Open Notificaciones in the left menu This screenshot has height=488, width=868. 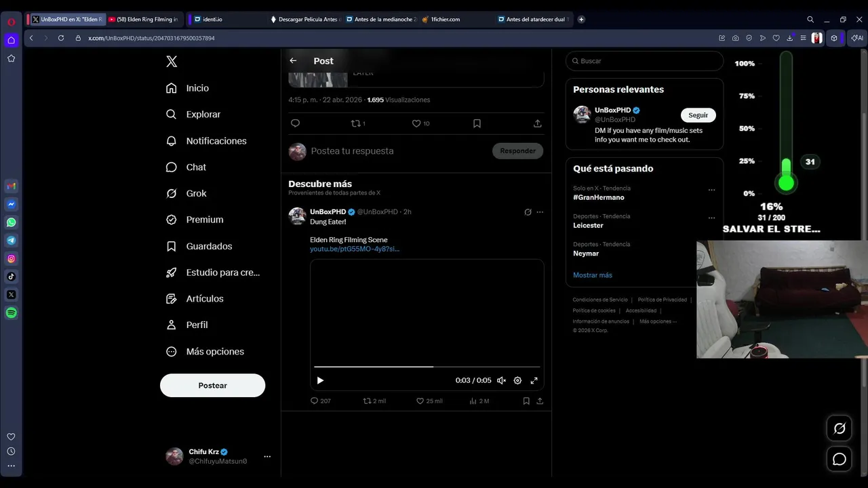(207, 141)
